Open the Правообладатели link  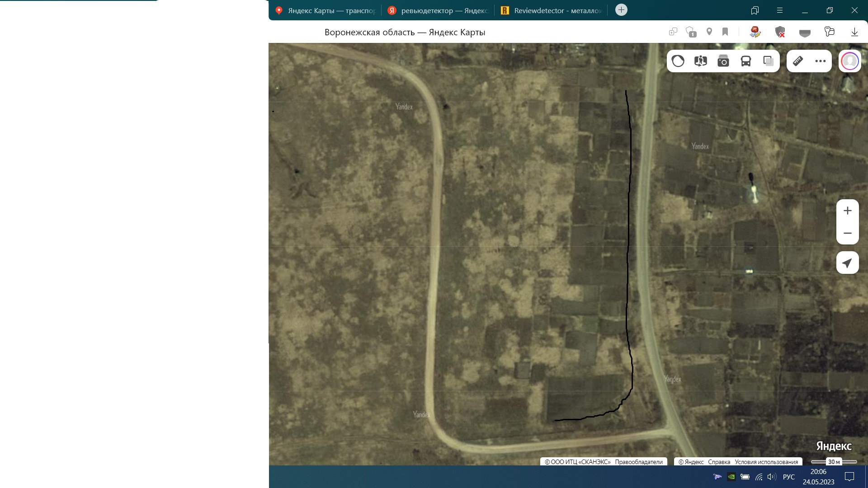point(638,462)
